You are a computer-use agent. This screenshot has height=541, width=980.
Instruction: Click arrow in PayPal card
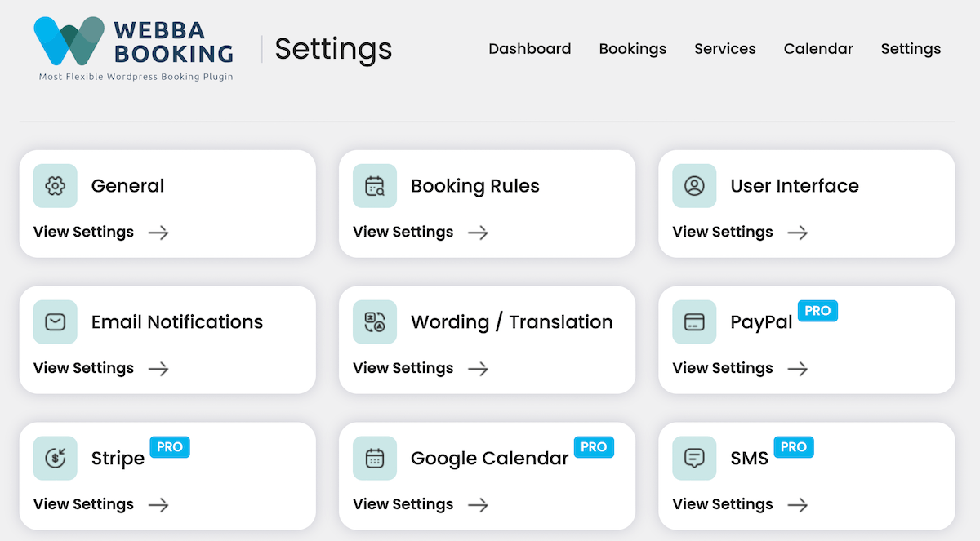coord(797,369)
